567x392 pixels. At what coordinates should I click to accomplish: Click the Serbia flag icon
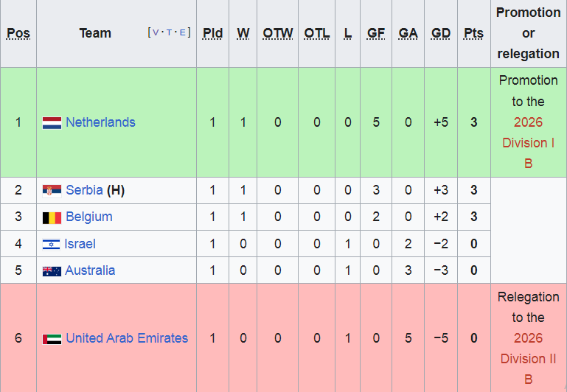click(x=52, y=190)
